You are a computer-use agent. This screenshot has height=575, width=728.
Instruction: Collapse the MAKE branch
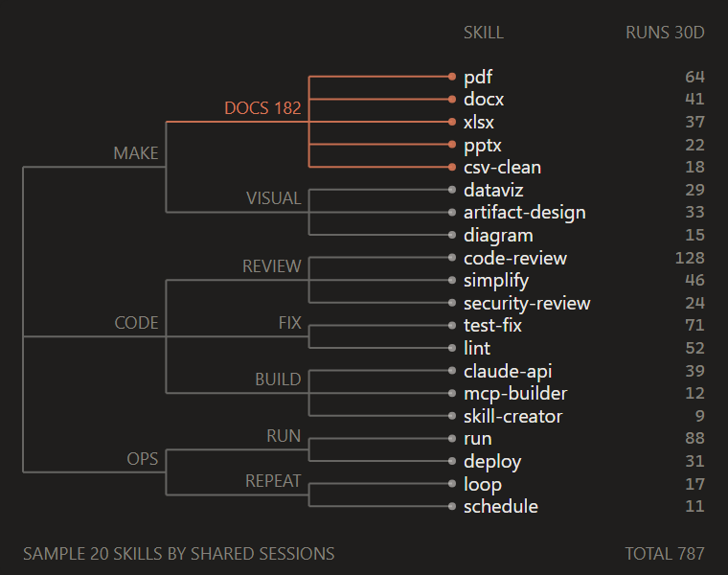coord(136,153)
